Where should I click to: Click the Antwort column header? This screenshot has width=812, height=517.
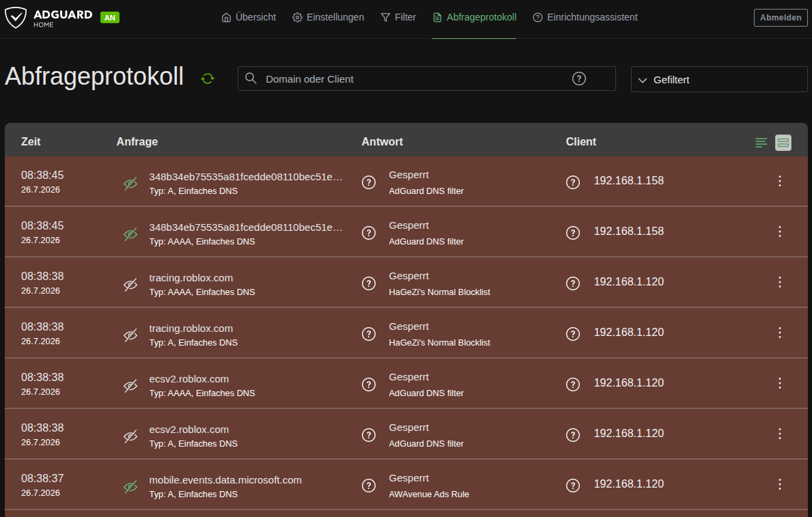point(382,141)
